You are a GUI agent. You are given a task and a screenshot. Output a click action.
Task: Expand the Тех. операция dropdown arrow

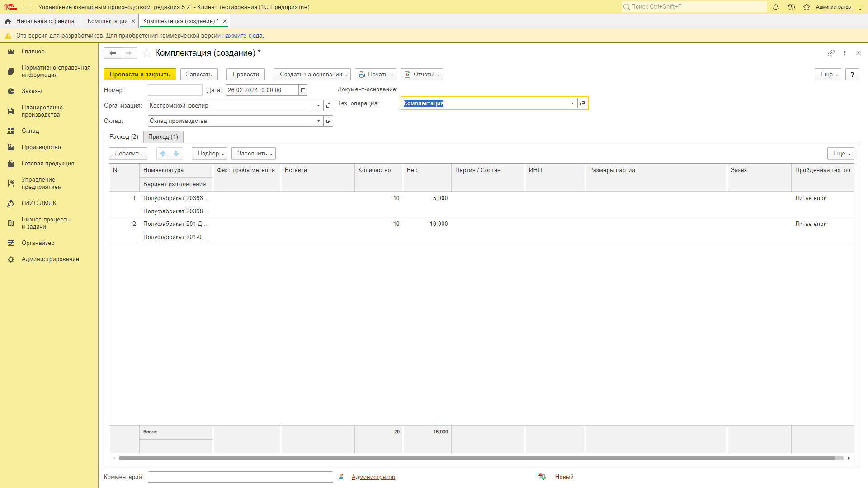coord(572,103)
